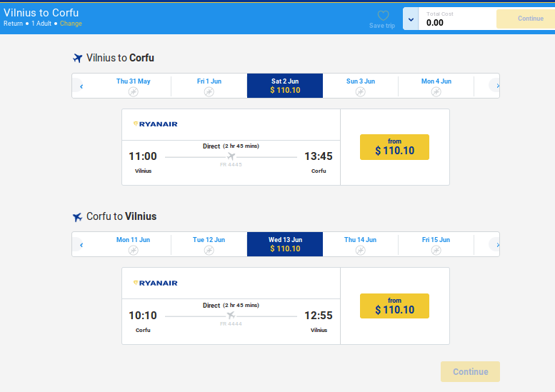Click the Change link in header
This screenshot has height=392, width=555.
click(x=71, y=24)
